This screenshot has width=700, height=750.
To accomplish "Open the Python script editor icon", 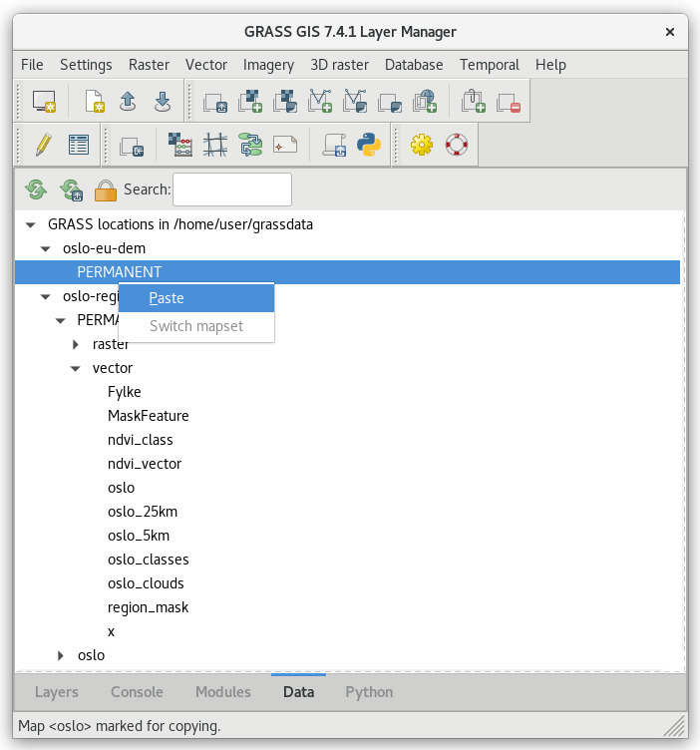I will click(x=369, y=145).
